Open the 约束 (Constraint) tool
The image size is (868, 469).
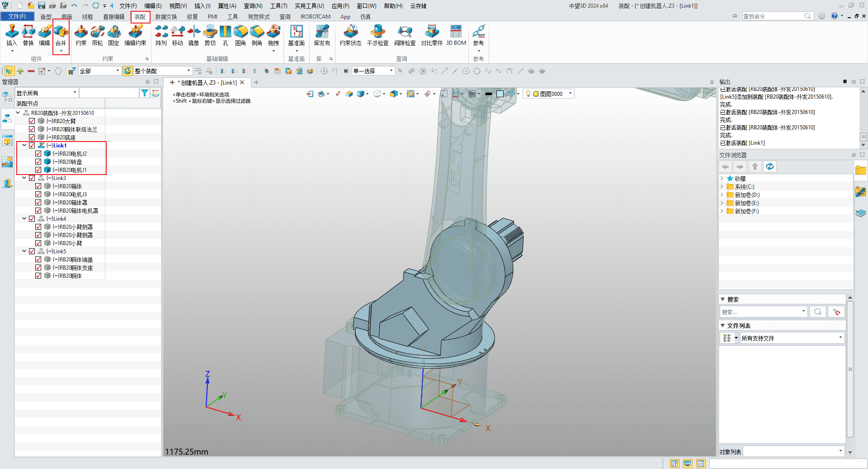click(81, 35)
